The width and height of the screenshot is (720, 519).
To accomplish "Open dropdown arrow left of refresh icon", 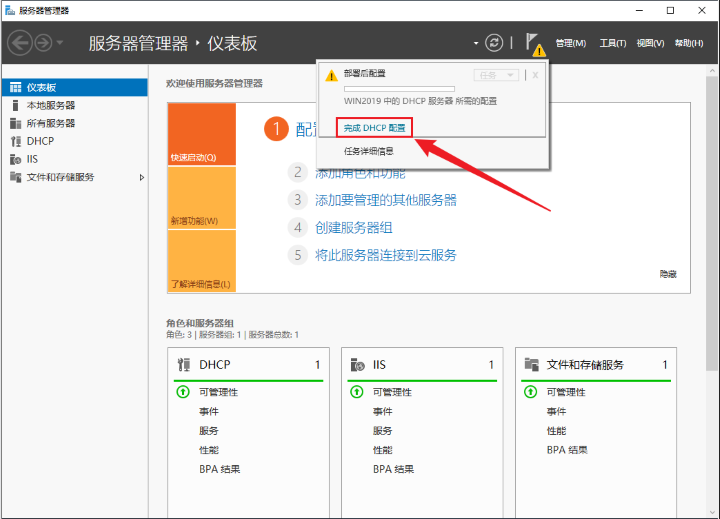I will 476,44.
